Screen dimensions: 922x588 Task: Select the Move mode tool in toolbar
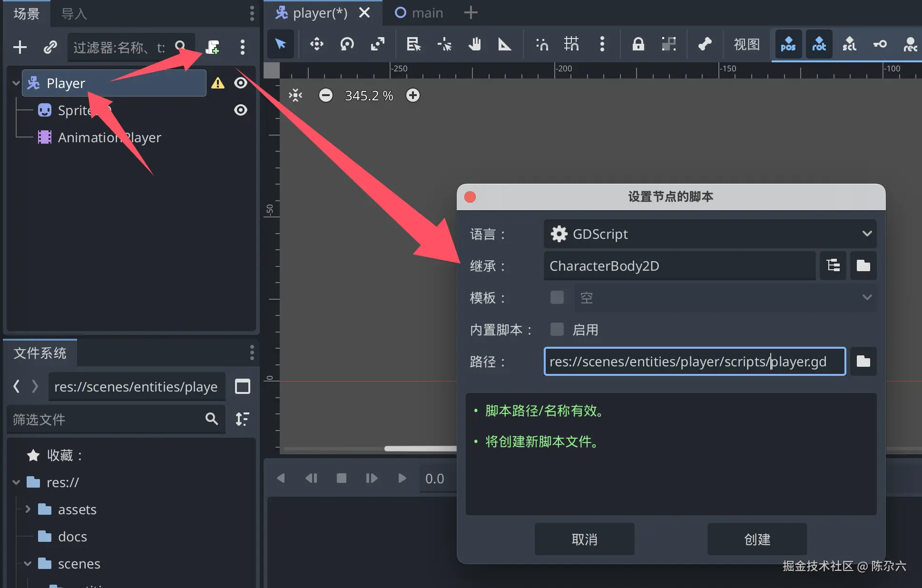pyautogui.click(x=316, y=44)
